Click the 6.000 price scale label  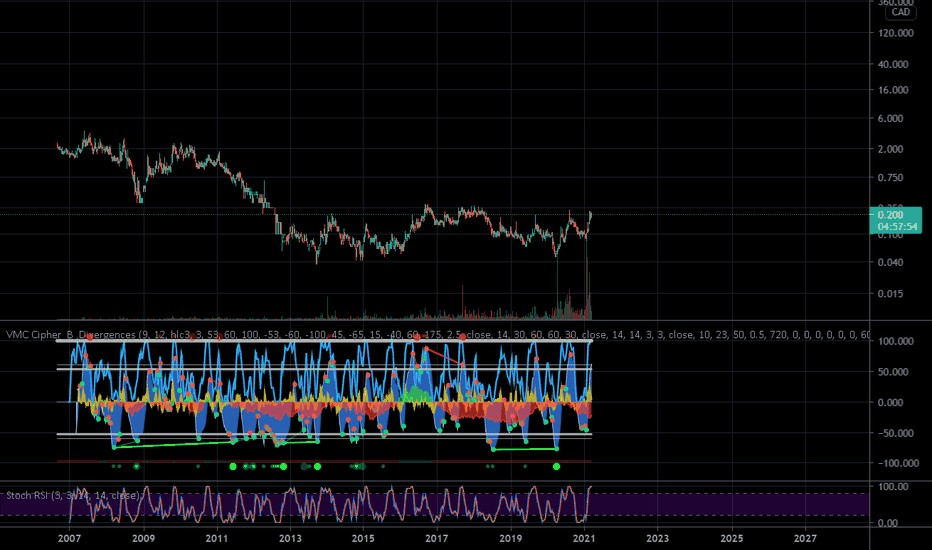pos(890,118)
